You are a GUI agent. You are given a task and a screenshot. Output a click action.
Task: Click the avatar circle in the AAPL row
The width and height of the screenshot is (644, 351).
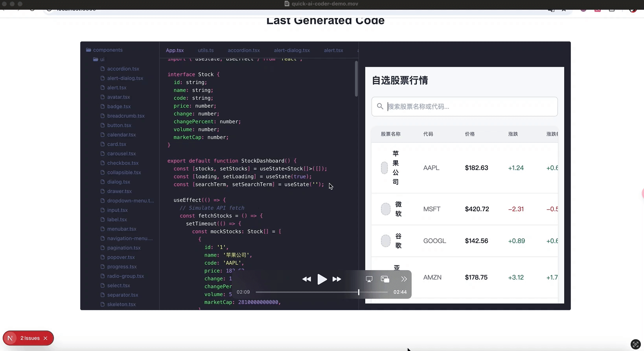[x=385, y=168]
